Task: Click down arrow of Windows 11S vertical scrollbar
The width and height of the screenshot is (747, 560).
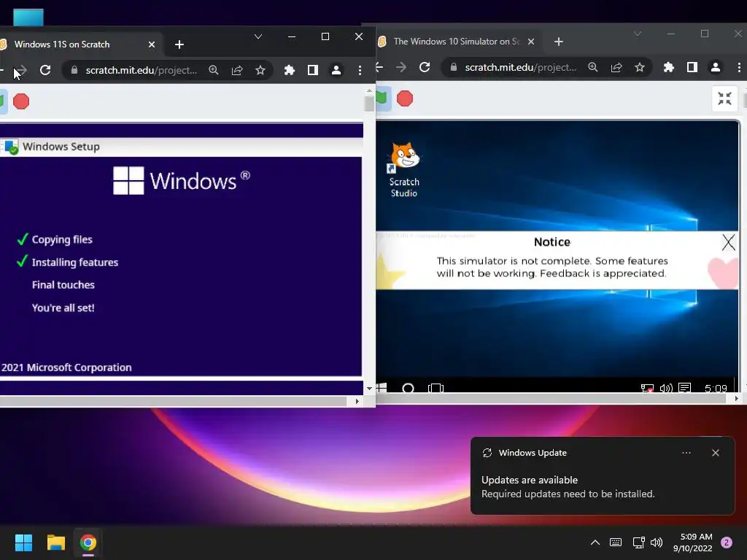Action: click(x=369, y=389)
